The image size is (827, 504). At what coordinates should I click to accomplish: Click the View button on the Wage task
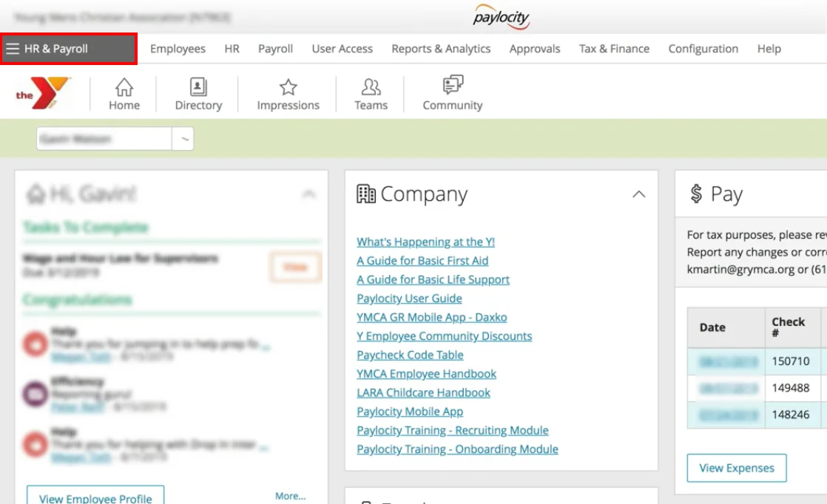[x=295, y=267]
